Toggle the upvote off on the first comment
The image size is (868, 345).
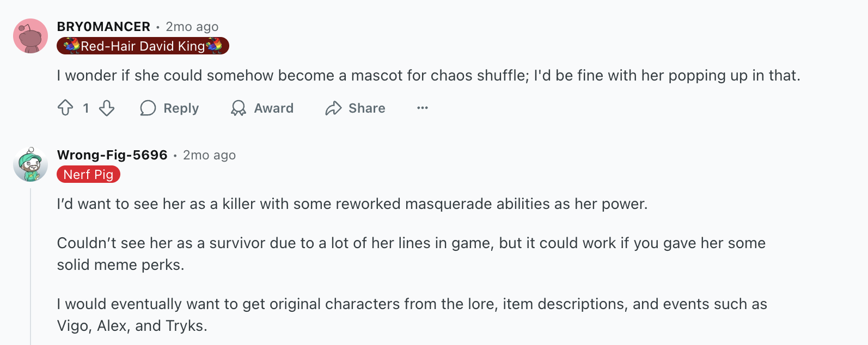pyautogui.click(x=65, y=108)
